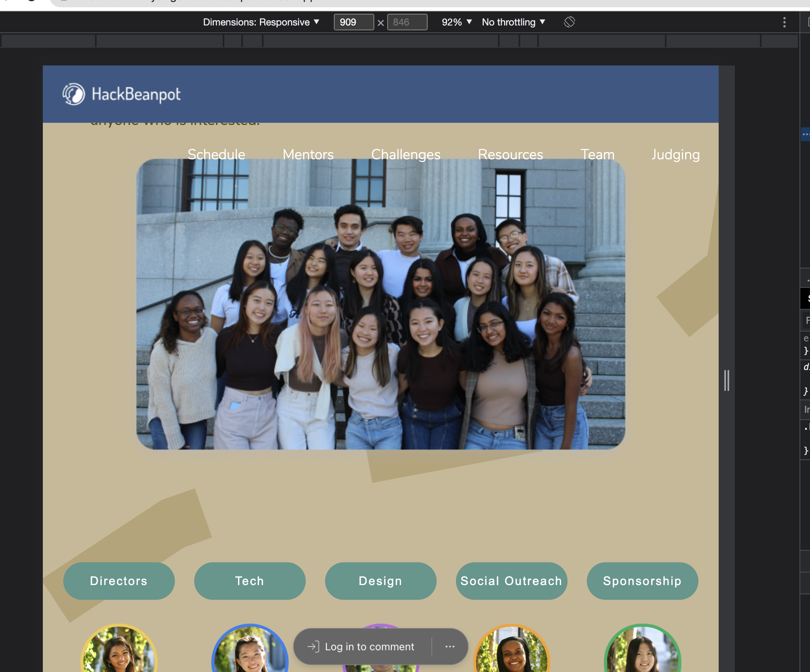The width and height of the screenshot is (810, 672).
Task: Click the team group photo
Action: [x=381, y=304]
